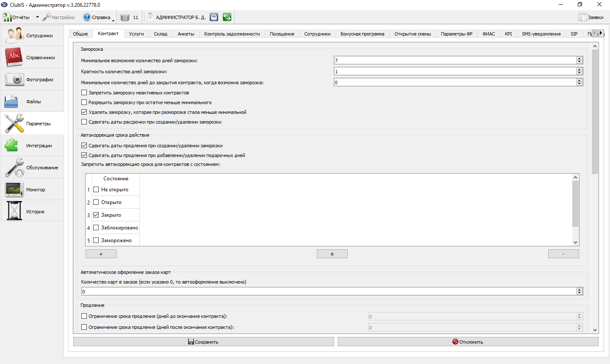Adjust Количество карт в заказе spinner
This screenshot has width=610, height=364.
tap(579, 291)
